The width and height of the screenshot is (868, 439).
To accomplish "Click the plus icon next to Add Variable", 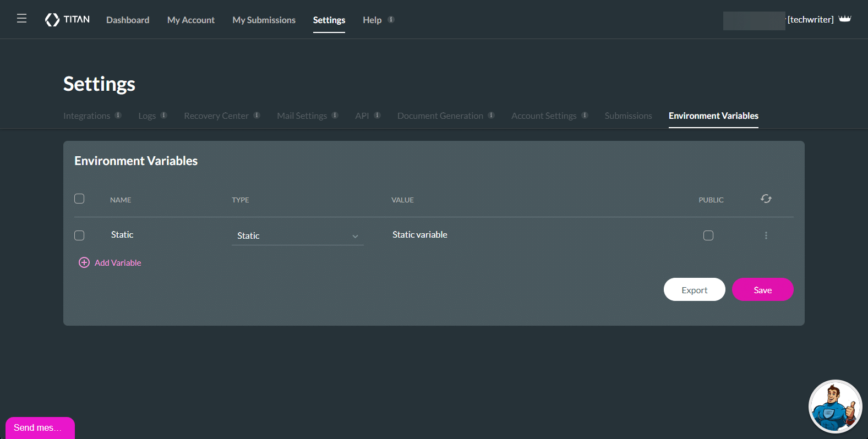I will click(84, 263).
